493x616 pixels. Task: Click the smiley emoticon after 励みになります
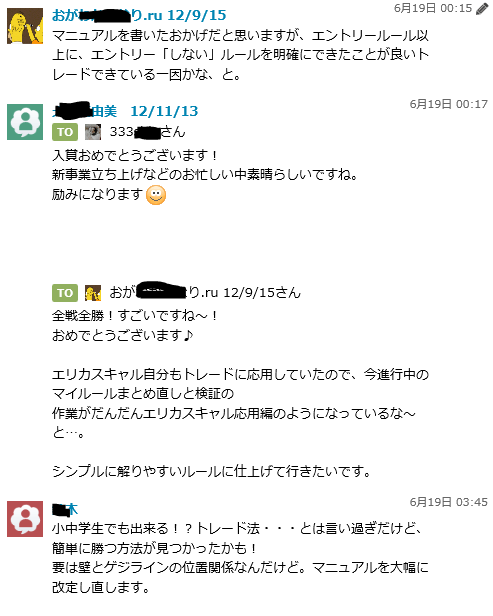pos(156,195)
